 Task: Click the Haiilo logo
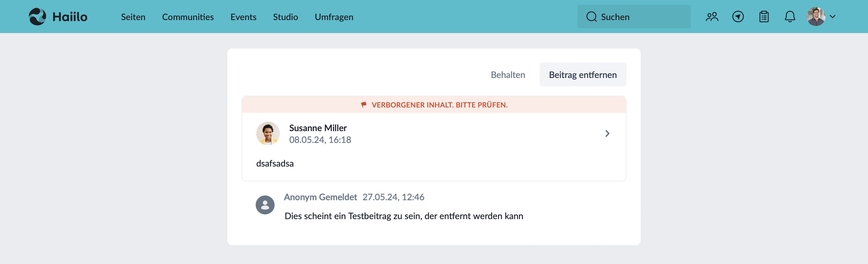(58, 17)
